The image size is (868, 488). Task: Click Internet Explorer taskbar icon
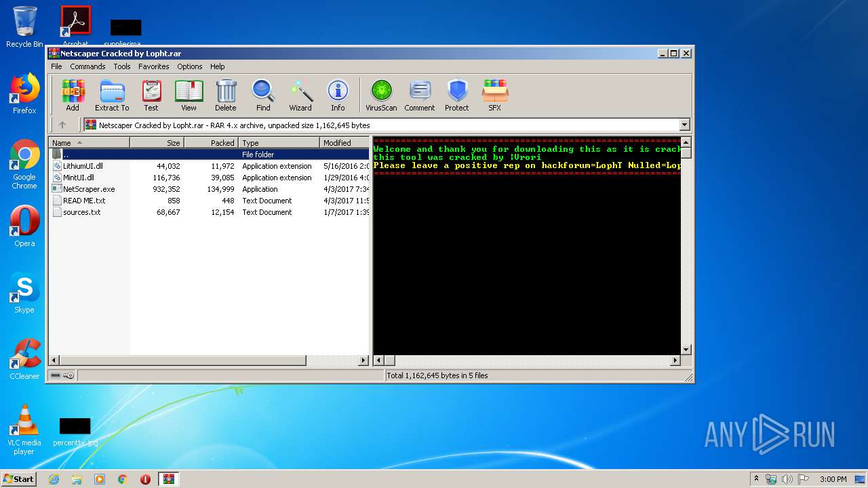click(54, 479)
